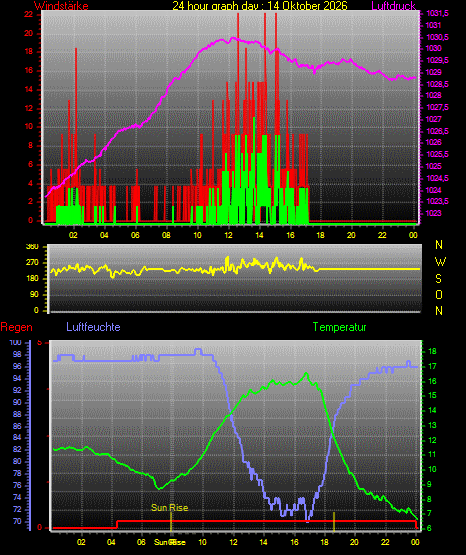
Task: Click the O compass letter
Action: (439, 294)
